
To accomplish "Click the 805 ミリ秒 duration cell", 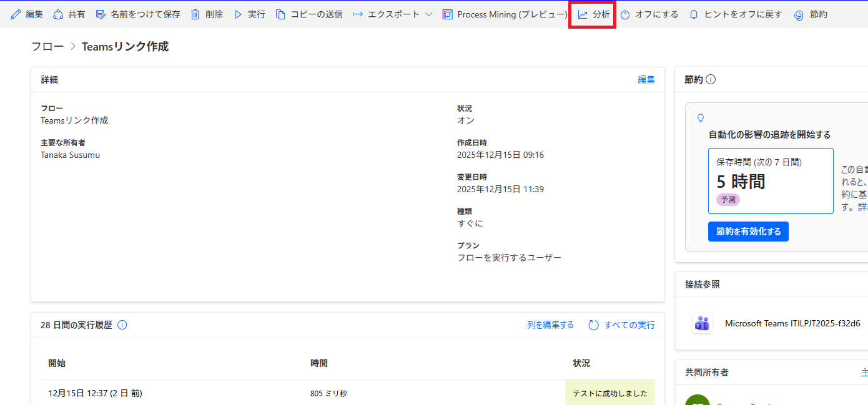I will [328, 393].
